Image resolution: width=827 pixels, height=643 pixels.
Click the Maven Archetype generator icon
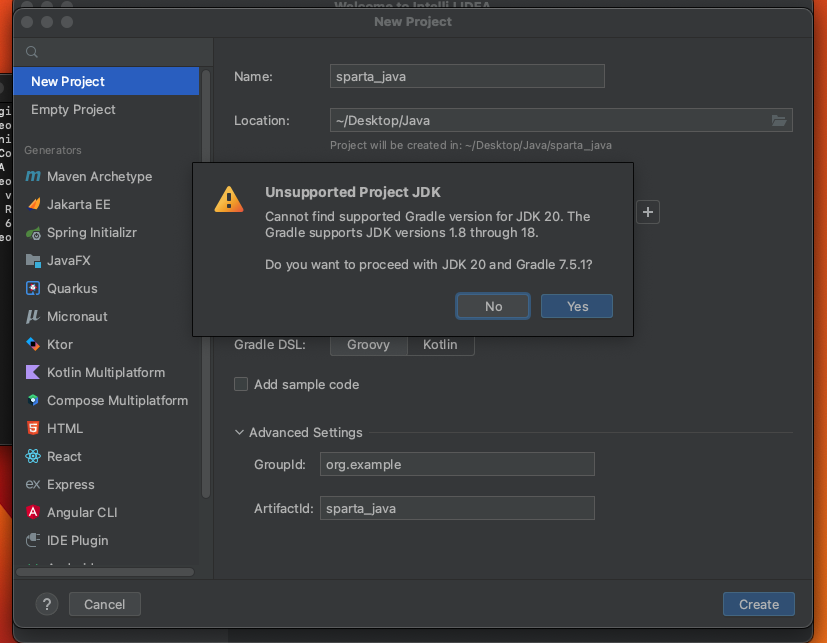33,176
